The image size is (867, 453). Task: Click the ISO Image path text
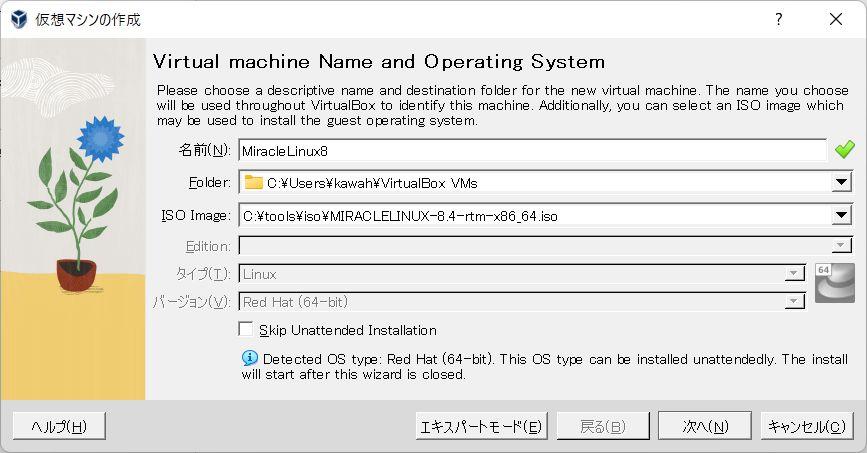point(400,216)
